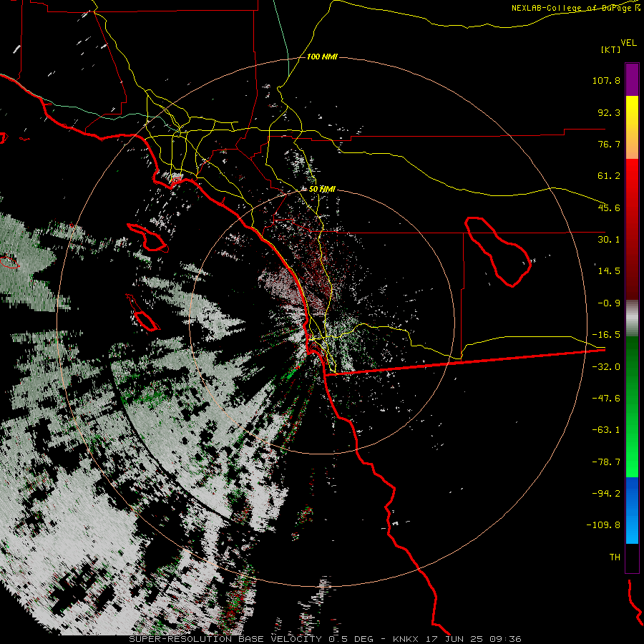Select the -78.7 velocity scale value
Screen dimensions: 644x644
click(x=606, y=462)
